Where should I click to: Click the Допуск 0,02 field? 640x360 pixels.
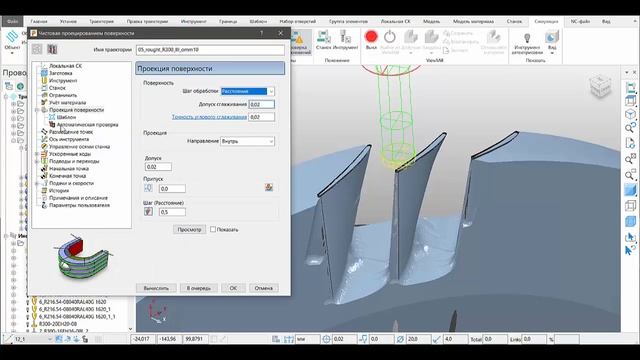coord(158,167)
